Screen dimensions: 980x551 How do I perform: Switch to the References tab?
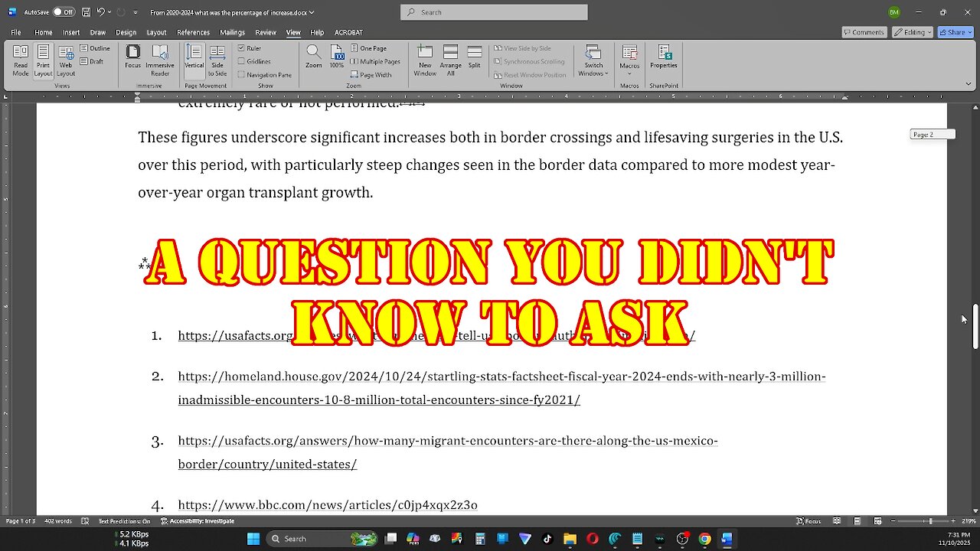pyautogui.click(x=193, y=32)
